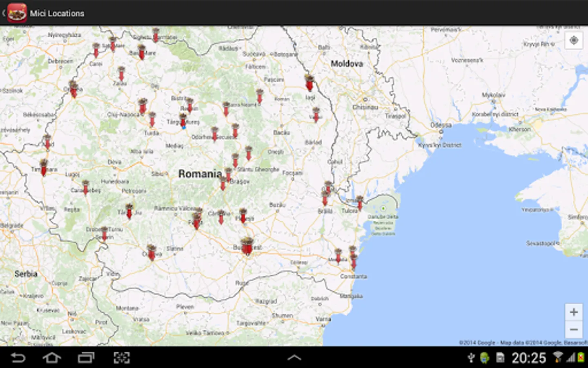Tap the Android debugging status icon

[x=485, y=358]
